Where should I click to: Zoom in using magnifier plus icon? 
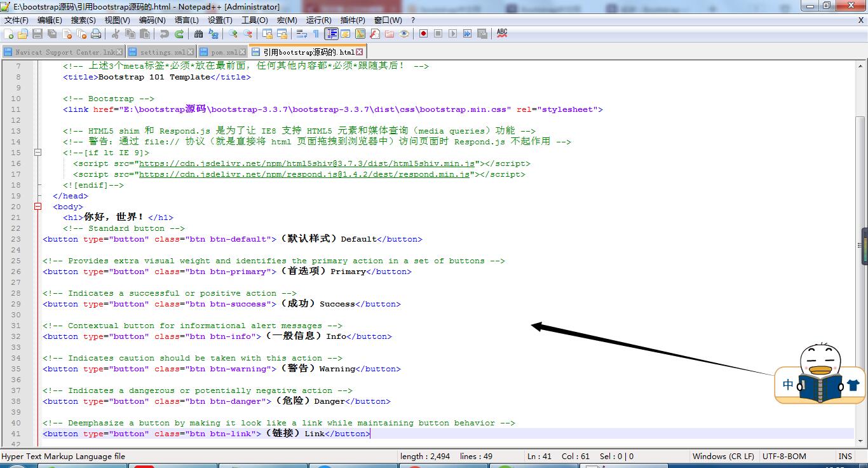tap(233, 34)
